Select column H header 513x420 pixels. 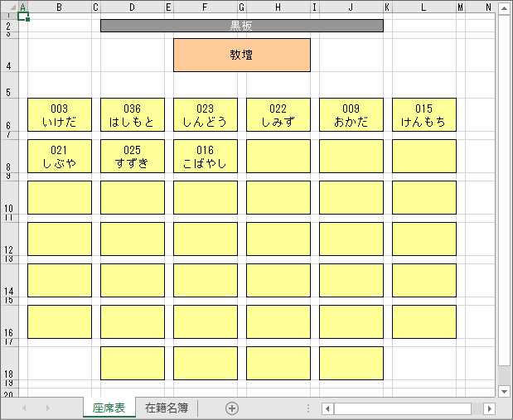(278, 7)
